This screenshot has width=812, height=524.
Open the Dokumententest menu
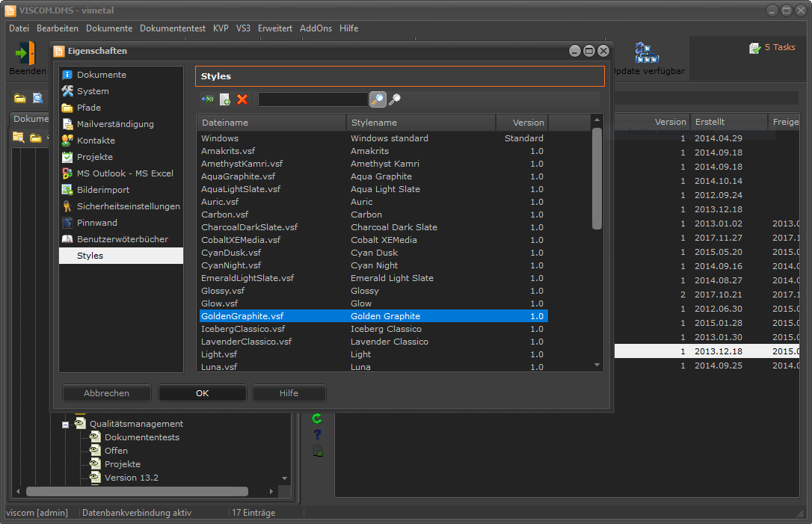[x=173, y=28]
